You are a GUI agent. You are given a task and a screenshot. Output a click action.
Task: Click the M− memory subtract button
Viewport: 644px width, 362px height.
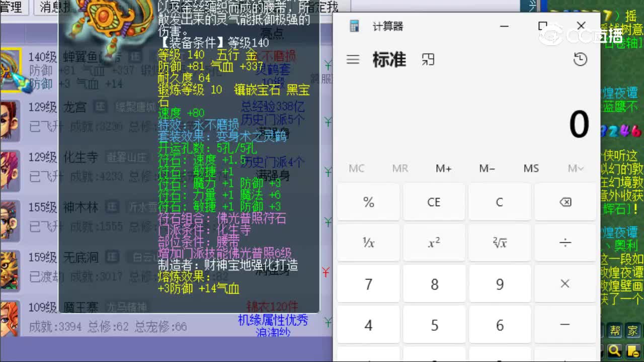(x=487, y=168)
